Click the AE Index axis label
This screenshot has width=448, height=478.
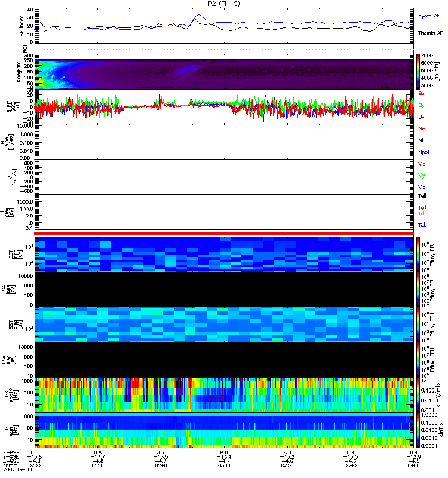point(22,26)
